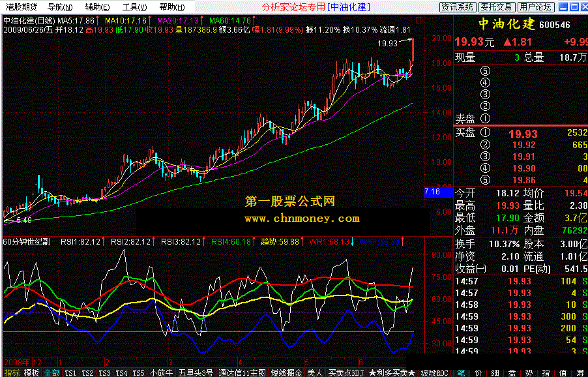The height and width of the screenshot is (377, 588).
Task: Select the 价 tab in quote panel
Action: point(478,372)
